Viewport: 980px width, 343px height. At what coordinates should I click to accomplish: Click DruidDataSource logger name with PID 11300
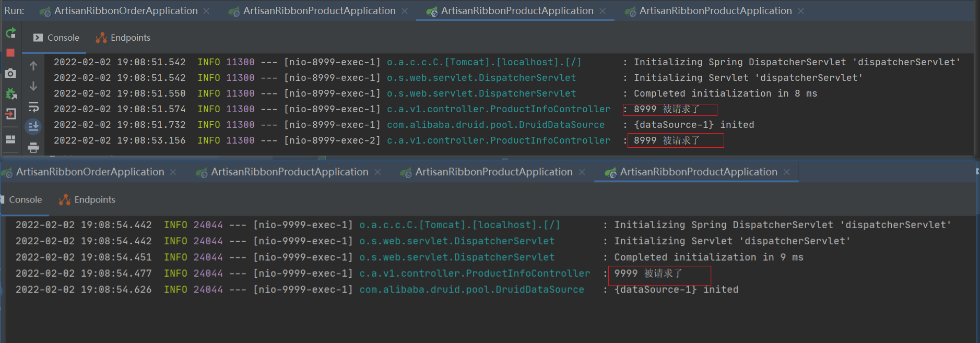click(x=495, y=125)
